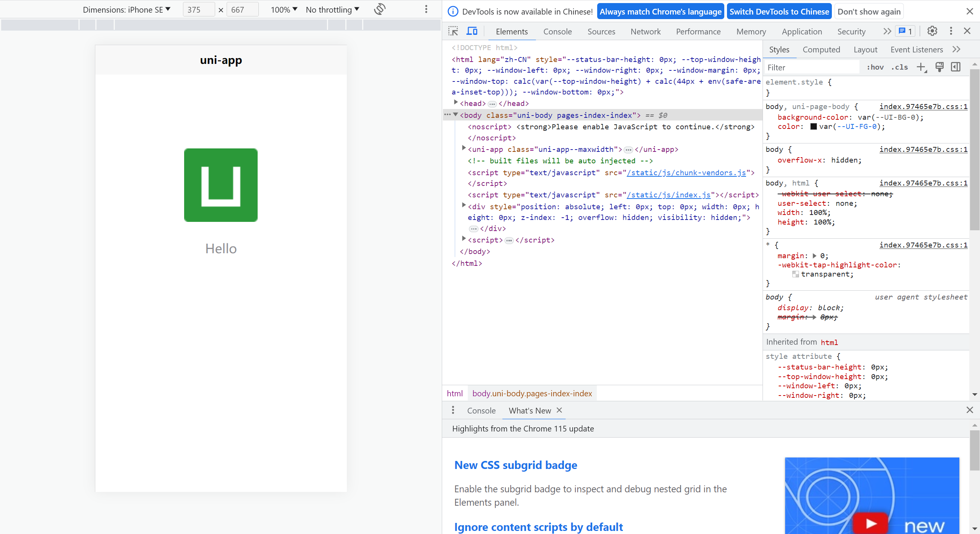Open New CSS subgrid badge link

click(516, 465)
